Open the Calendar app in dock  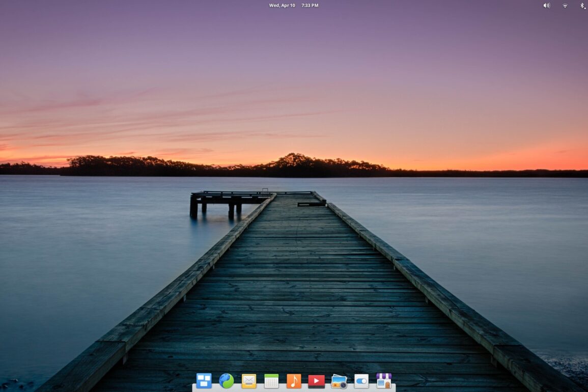coord(271,381)
